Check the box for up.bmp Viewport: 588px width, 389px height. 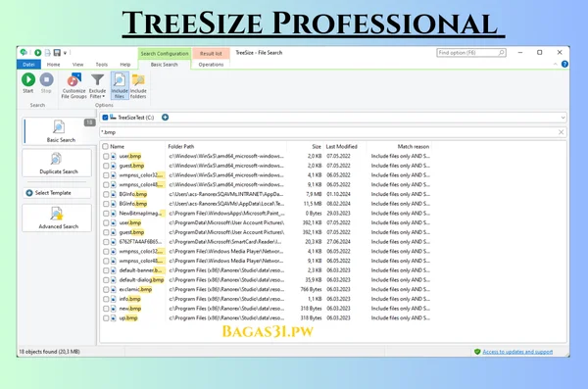pos(106,318)
